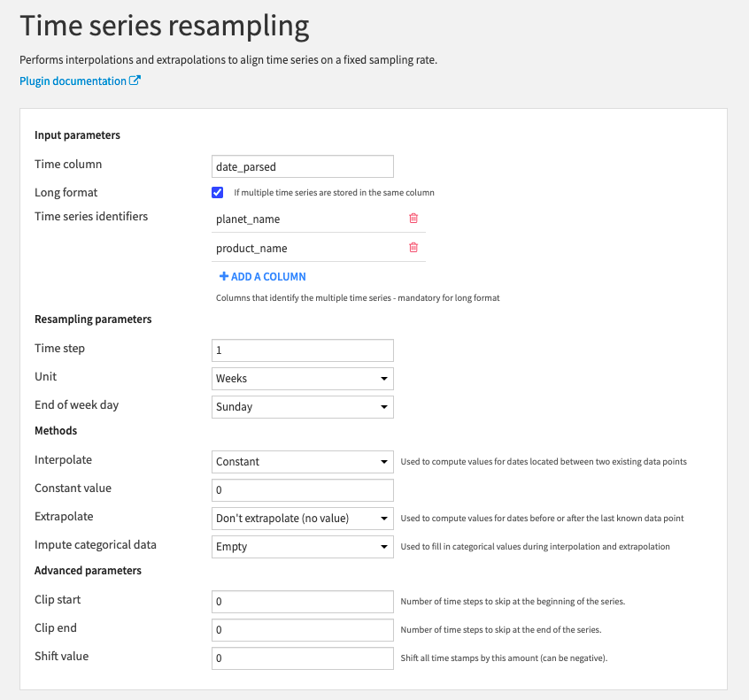This screenshot has height=700, width=749.
Task: Focus the Time step input field
Action: click(303, 350)
